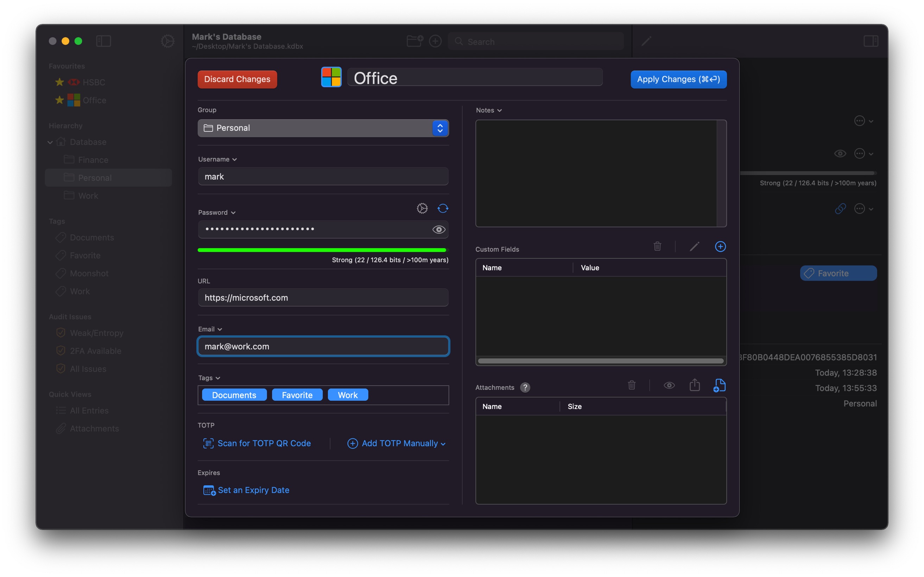Toggle the right inspector panel
Image resolution: width=924 pixels, height=577 pixels.
coord(871,41)
